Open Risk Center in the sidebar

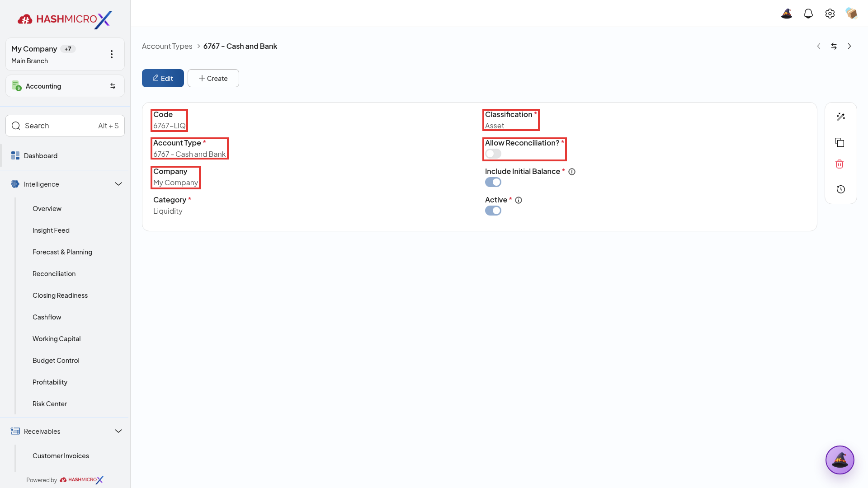tap(50, 404)
